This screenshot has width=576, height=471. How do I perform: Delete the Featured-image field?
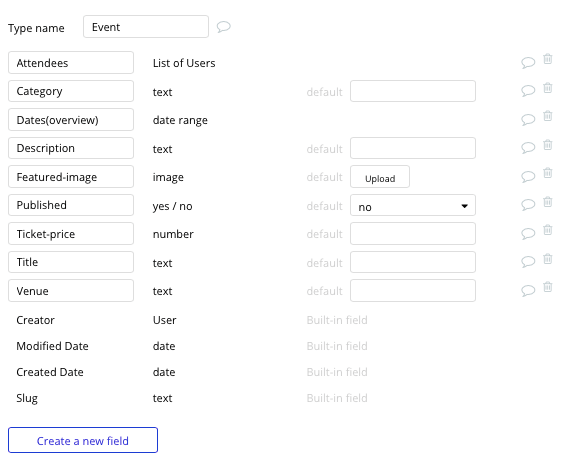click(x=548, y=173)
